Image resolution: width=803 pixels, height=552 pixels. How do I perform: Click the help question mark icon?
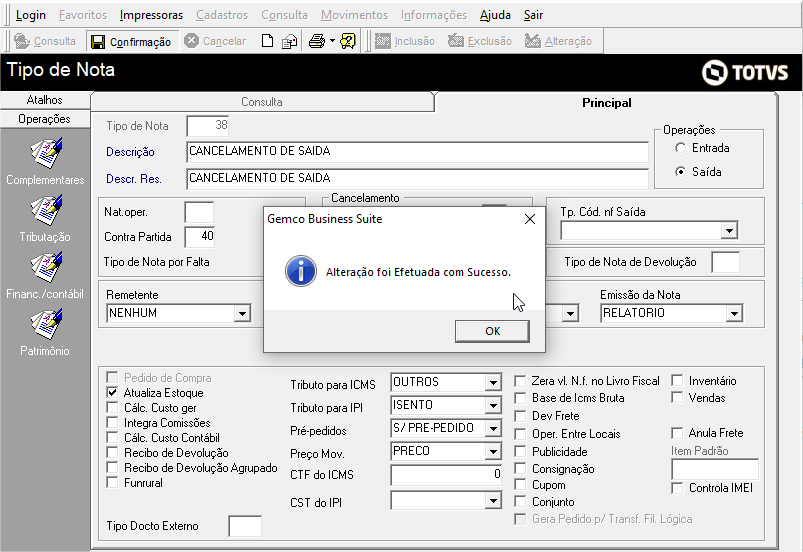[x=348, y=41]
